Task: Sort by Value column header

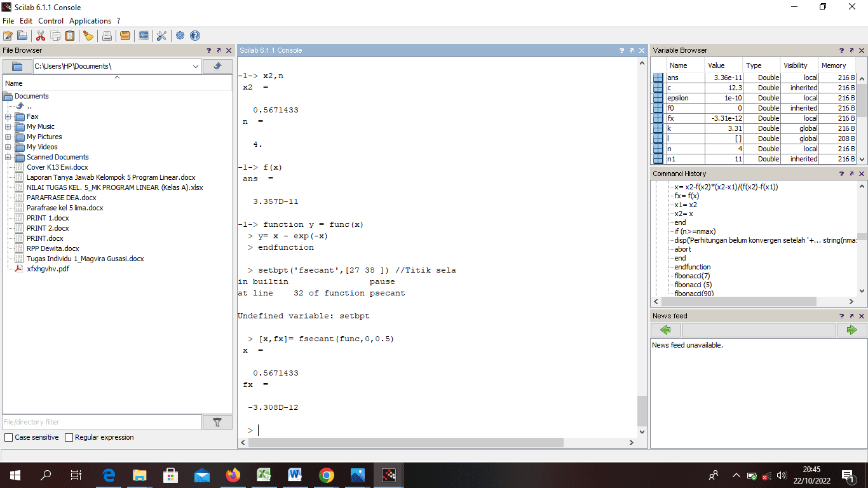Action: click(723, 65)
